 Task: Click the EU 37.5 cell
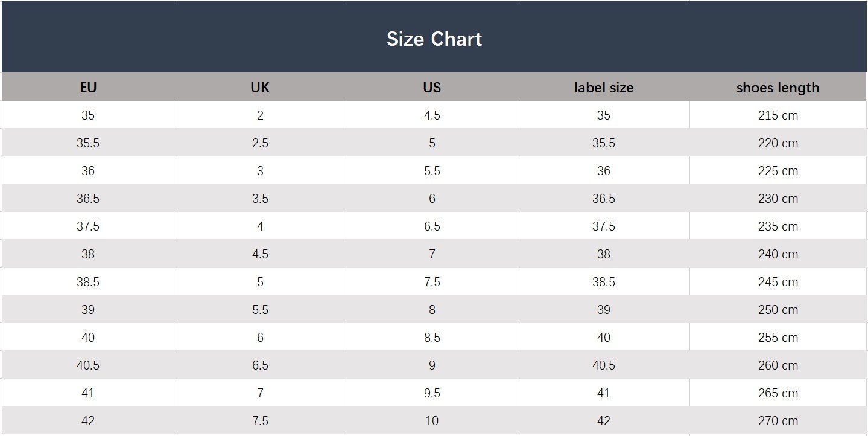click(88, 226)
